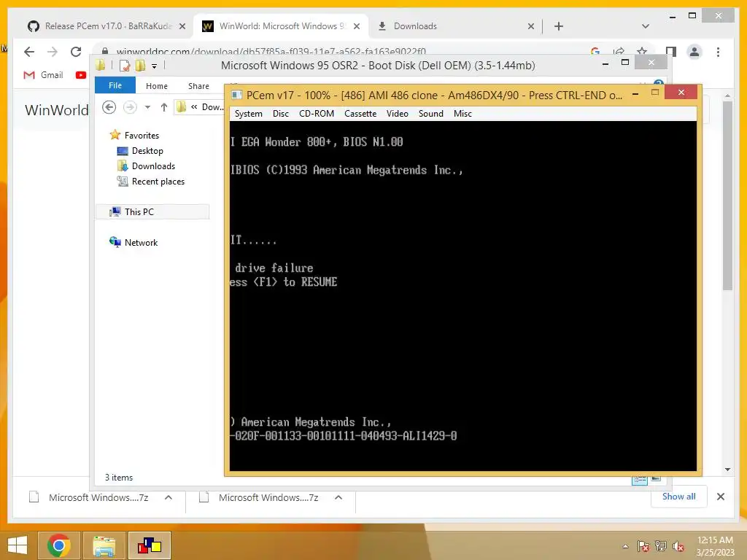Image resolution: width=747 pixels, height=560 pixels.
Task: Open the PCem Misc menu
Action: pyautogui.click(x=462, y=113)
